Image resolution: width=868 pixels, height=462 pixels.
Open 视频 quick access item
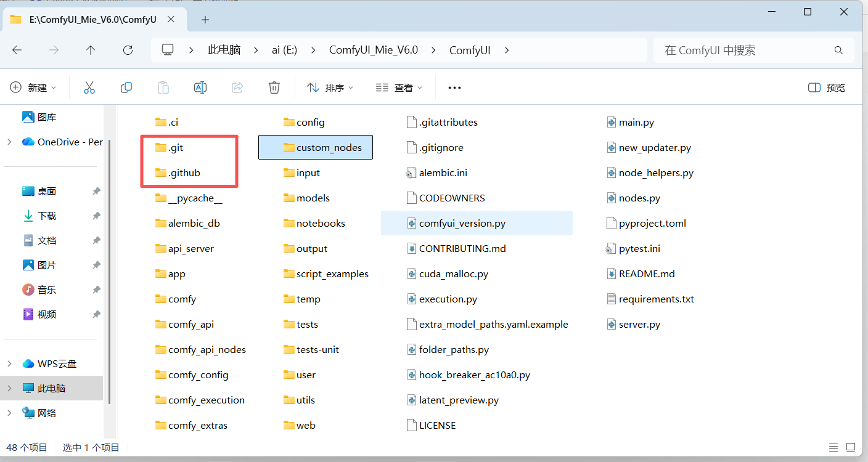tap(39, 314)
